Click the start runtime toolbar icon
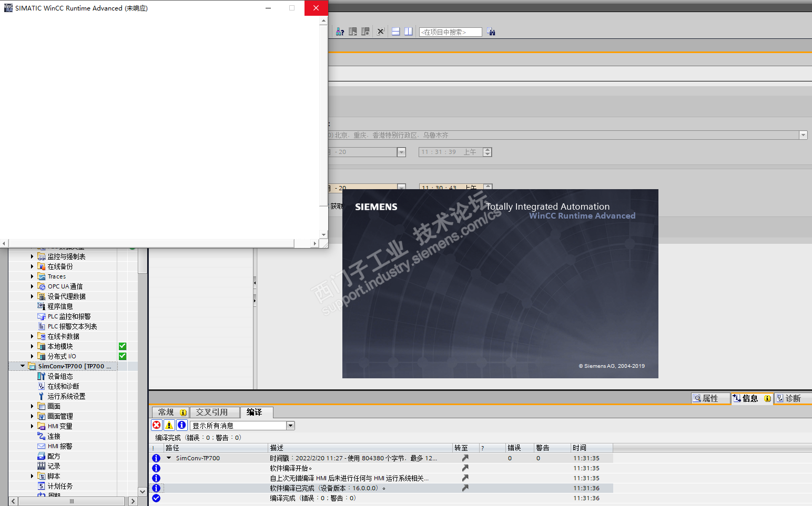 pyautogui.click(x=353, y=32)
